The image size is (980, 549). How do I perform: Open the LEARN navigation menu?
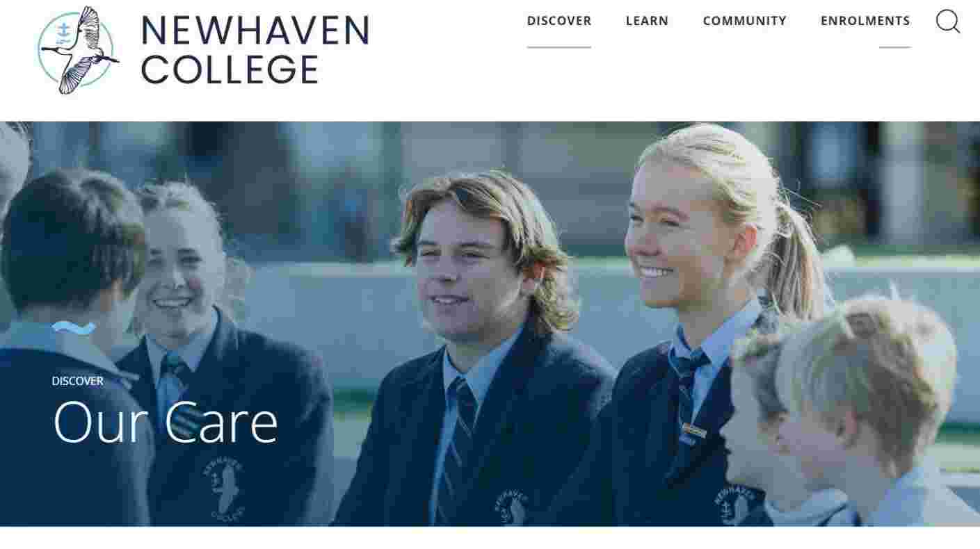[647, 21]
